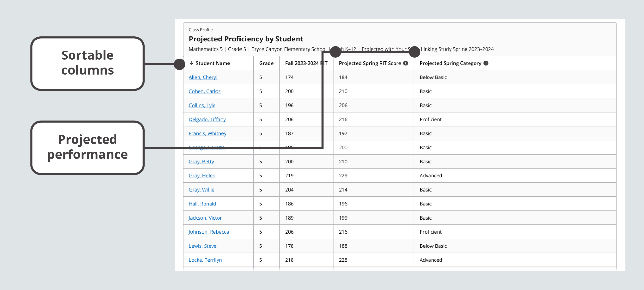Sort by Projected Spring RIT Score column
Image resolution: width=644 pixels, height=290 pixels.
click(x=370, y=63)
